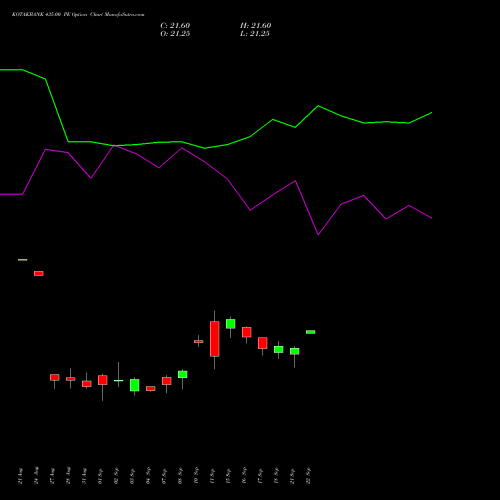Screen dimensions: 500x500
Task: Select the small red candle above 04 Sep
Action: click(x=151, y=389)
